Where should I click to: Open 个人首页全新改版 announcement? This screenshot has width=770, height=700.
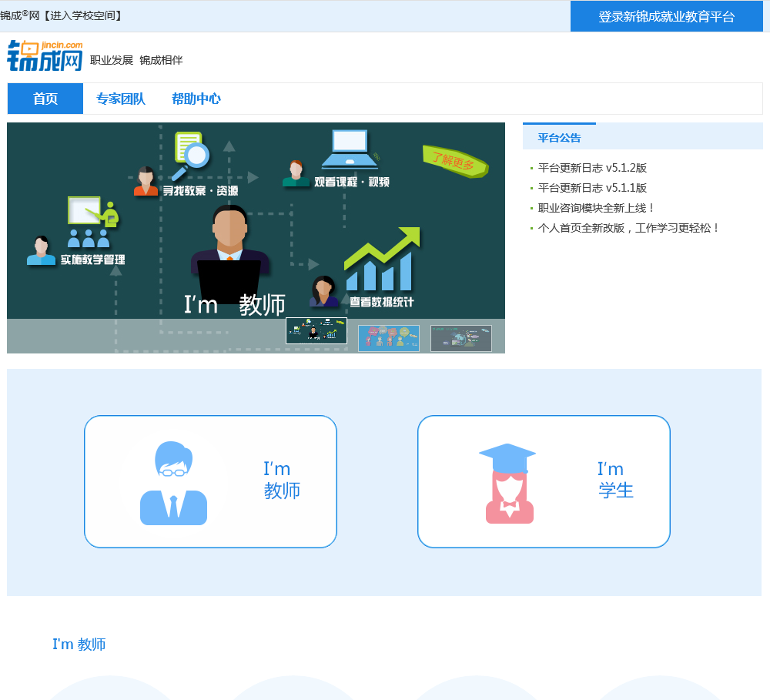coord(628,229)
